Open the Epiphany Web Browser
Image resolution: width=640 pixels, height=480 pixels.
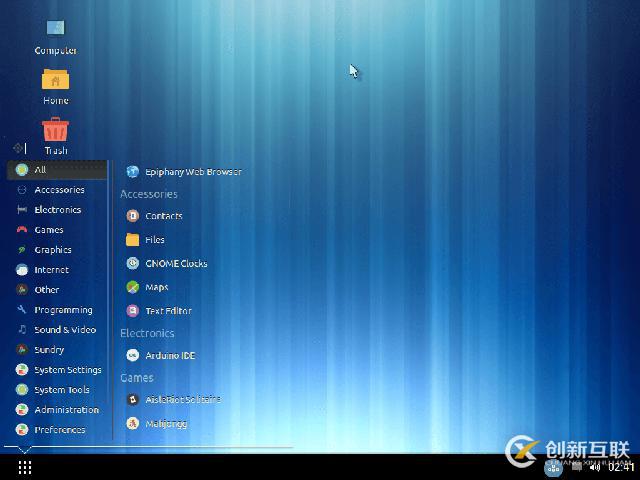click(192, 172)
